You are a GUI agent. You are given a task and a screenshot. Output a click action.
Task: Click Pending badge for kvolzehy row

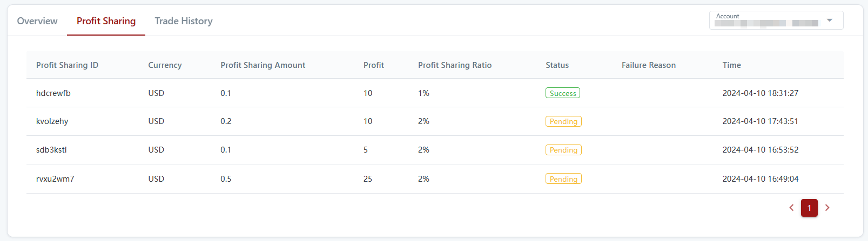click(x=563, y=121)
